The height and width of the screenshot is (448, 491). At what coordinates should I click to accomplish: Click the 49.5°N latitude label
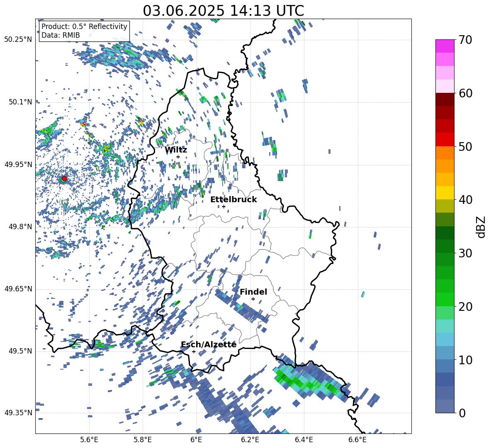point(20,351)
